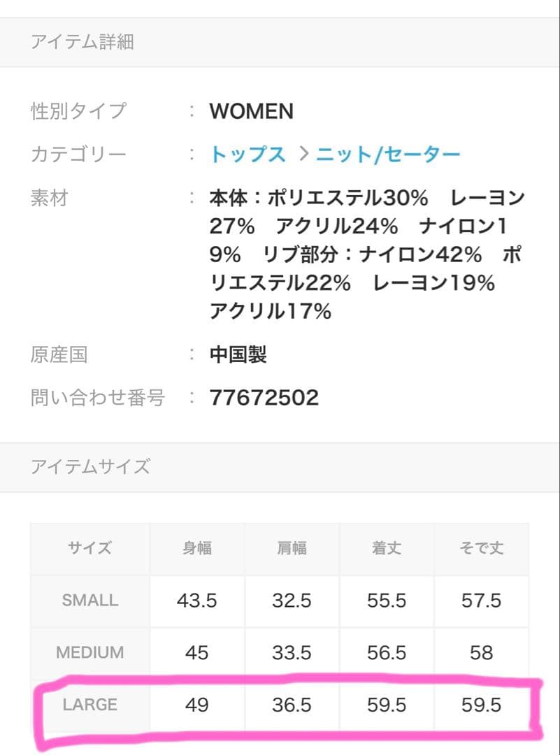Open the トップス category link
This screenshot has height=755, width=560.
pyautogui.click(x=247, y=153)
